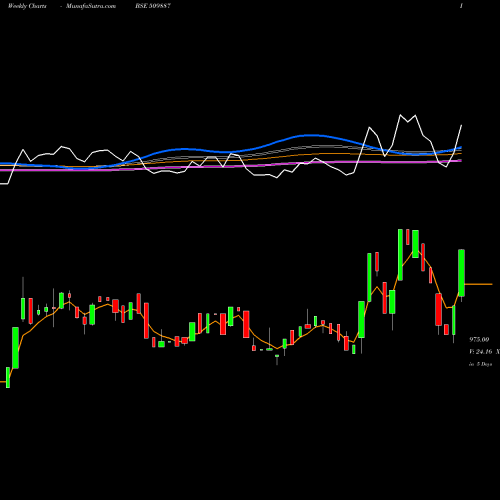The width and height of the screenshot is (500, 500).
Task: Click the 'V: 24.16' volume text
Action: (481, 352)
